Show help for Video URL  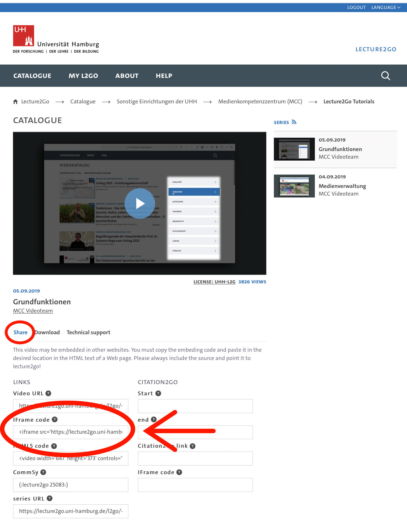pos(48,393)
